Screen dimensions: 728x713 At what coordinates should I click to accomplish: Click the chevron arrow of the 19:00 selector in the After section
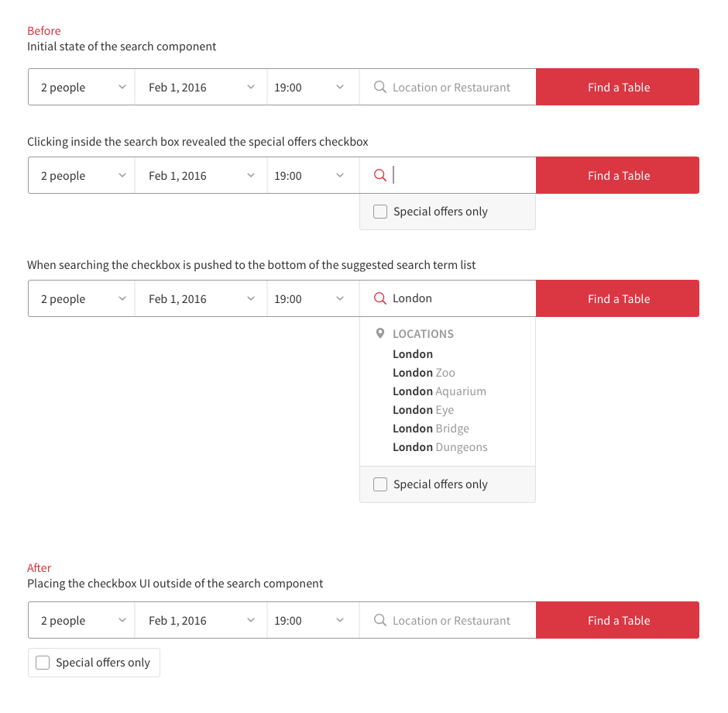[x=340, y=620]
